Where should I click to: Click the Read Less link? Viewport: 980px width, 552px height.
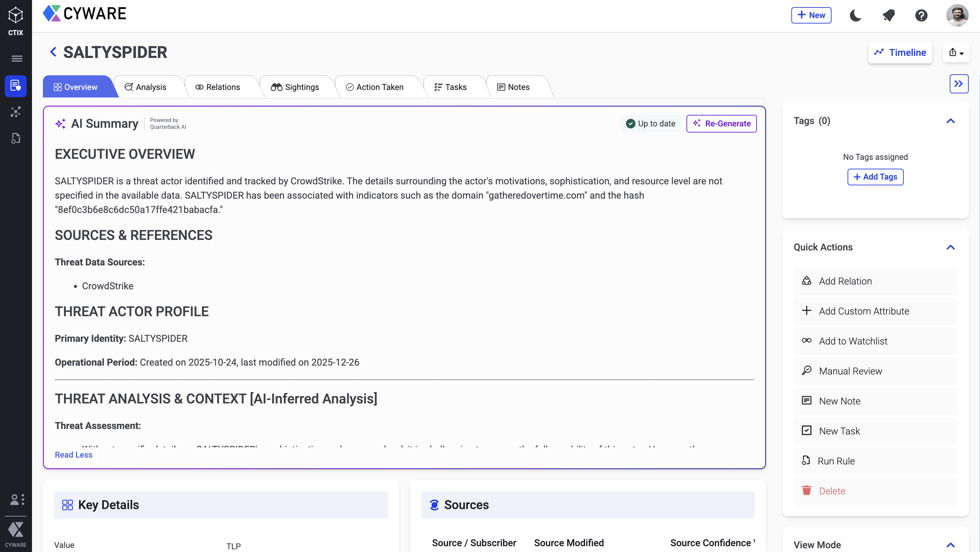74,455
